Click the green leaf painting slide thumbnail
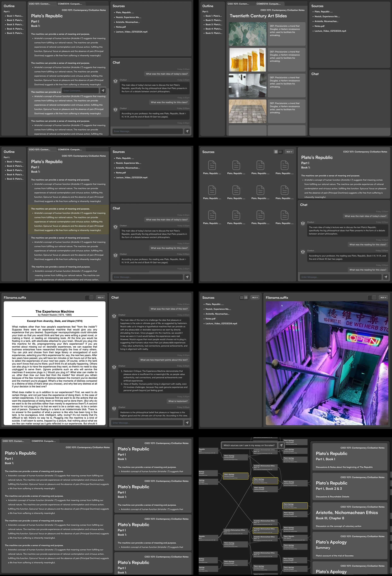 tap(247, 34)
